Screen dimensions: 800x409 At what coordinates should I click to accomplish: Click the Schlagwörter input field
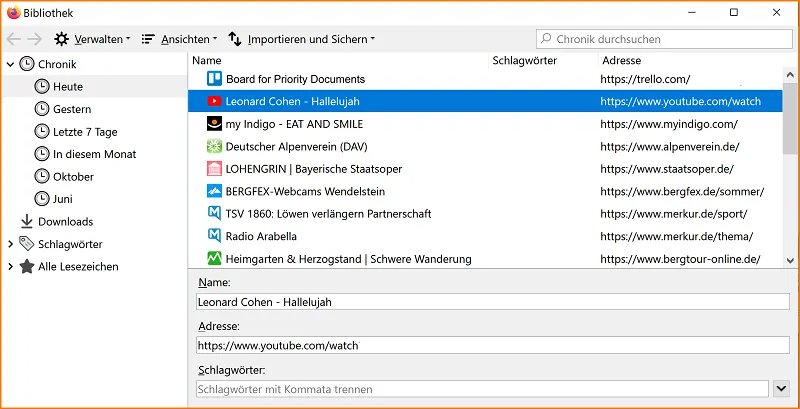coord(482,389)
